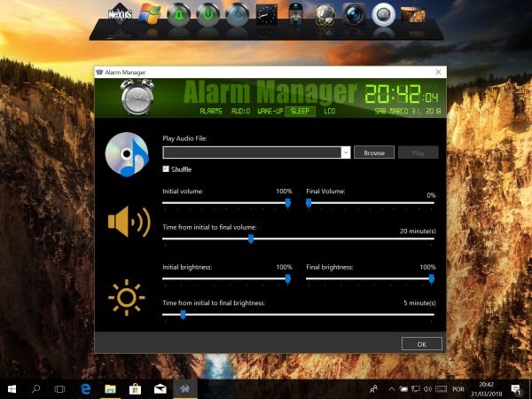Click the orange speaker volume icon
532x399 pixels.
(x=128, y=222)
